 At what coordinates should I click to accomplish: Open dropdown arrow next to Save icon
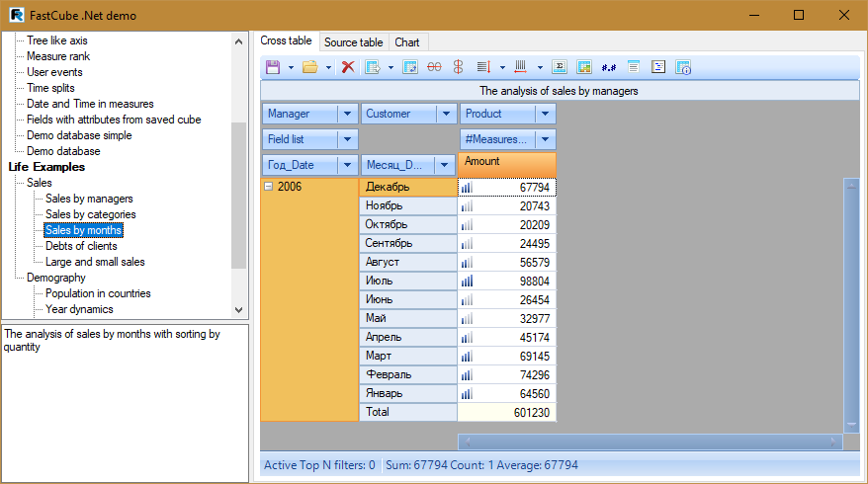(x=291, y=67)
